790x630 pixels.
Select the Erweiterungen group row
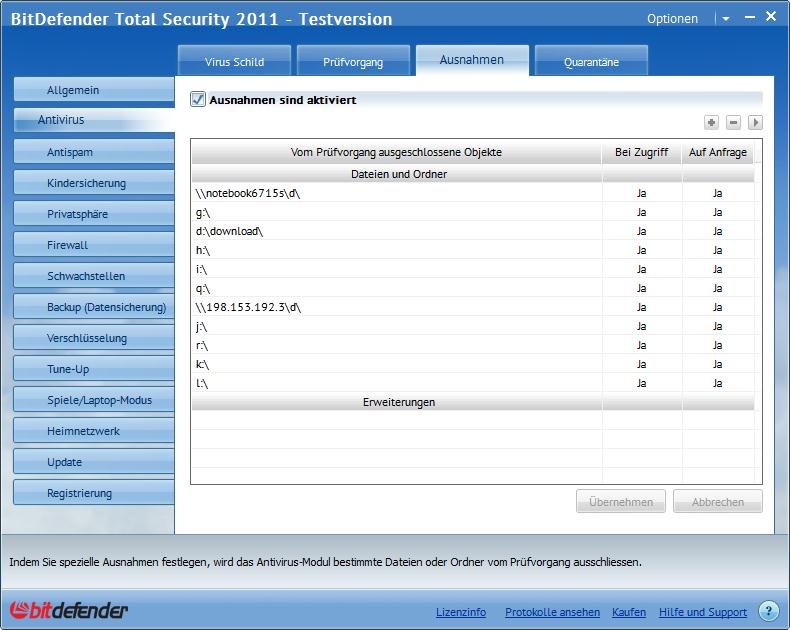(x=473, y=402)
